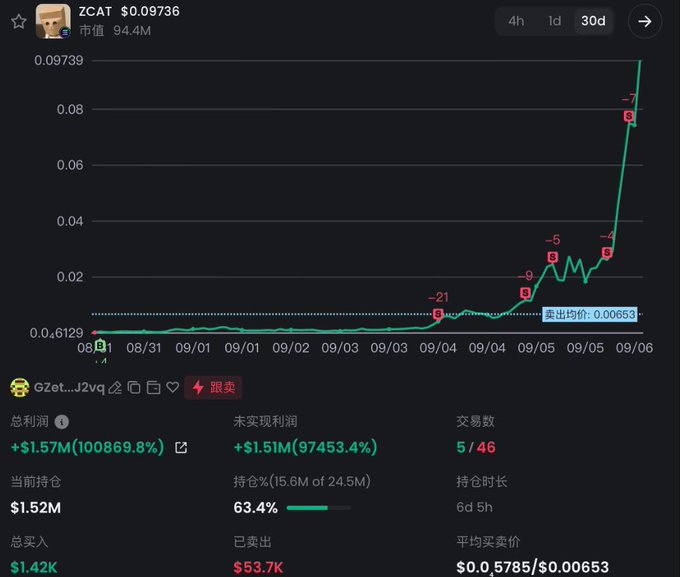Click the current holding $1.52M value
The width and height of the screenshot is (680, 577).
click(36, 508)
